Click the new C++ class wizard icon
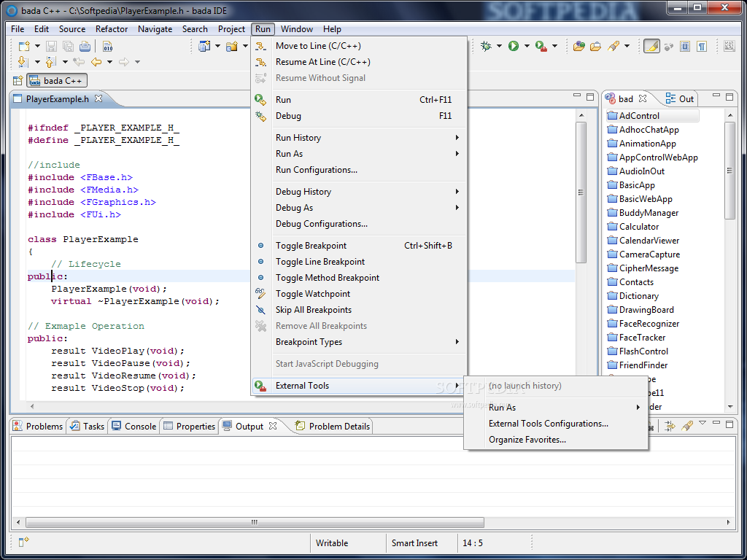The image size is (747, 560). 204,46
